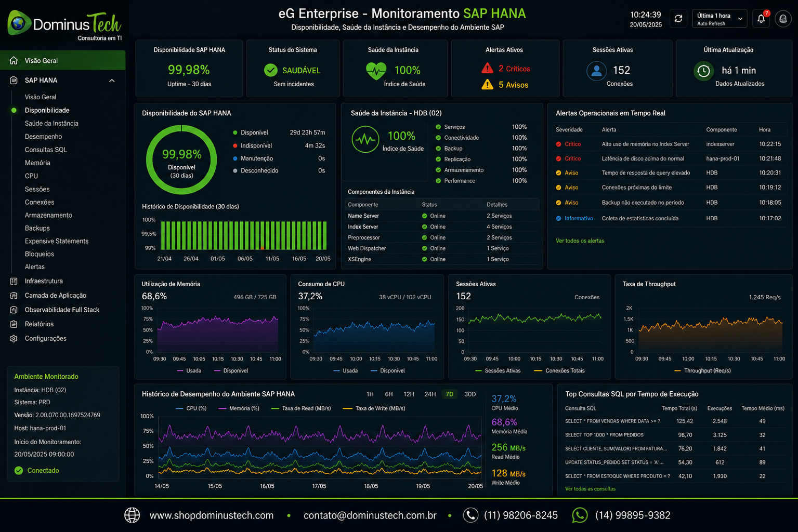
Task: Select the 1H time range tab
Action: tap(370, 394)
